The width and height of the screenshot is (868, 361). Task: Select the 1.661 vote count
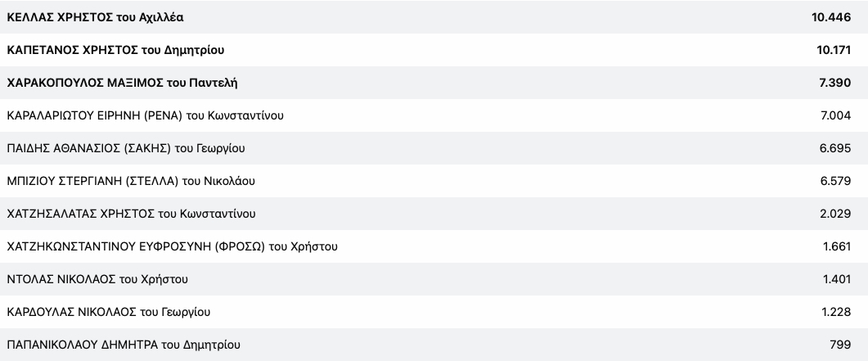pos(837,246)
